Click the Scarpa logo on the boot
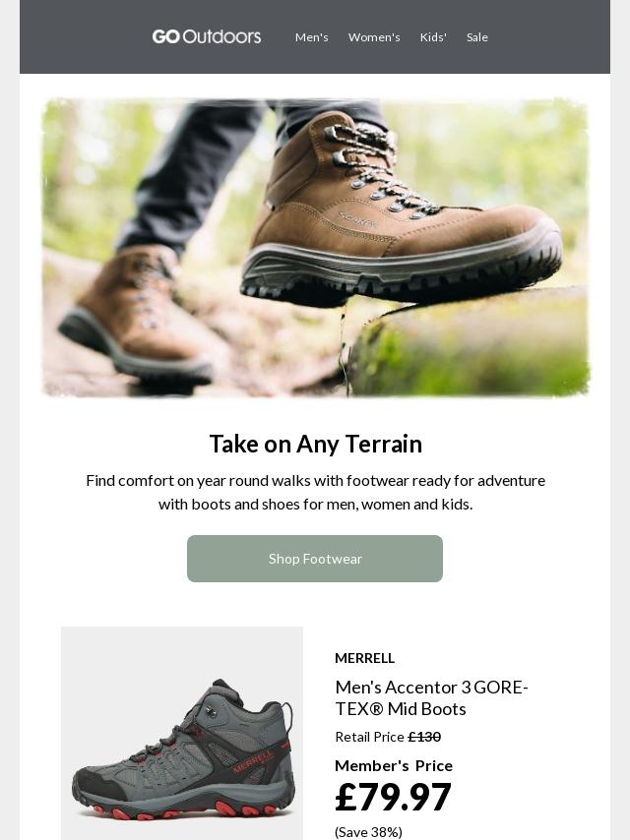 [x=356, y=219]
